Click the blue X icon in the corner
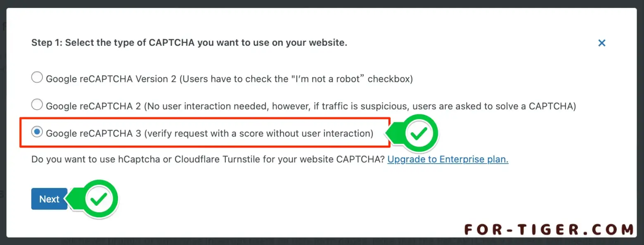 [x=601, y=43]
